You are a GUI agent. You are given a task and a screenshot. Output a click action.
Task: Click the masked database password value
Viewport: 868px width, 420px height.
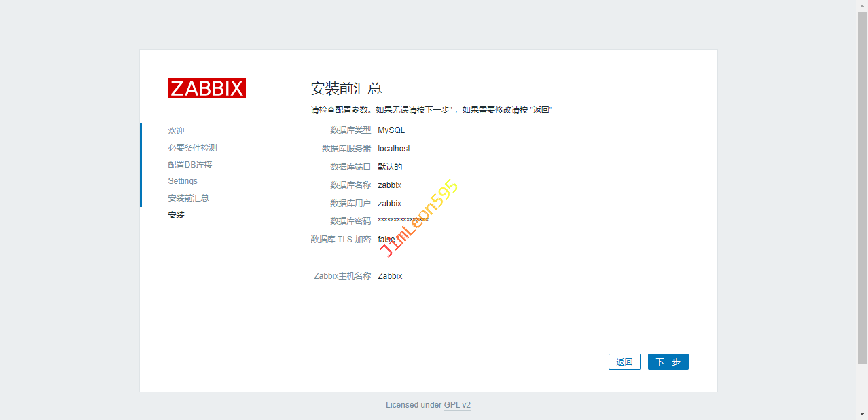(403, 221)
